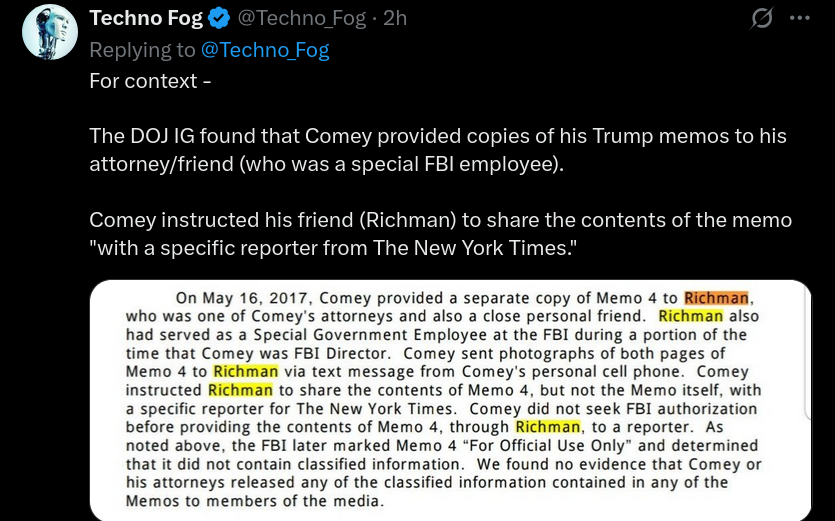
Task: Click the "For context -" tweet line
Action: point(150,81)
